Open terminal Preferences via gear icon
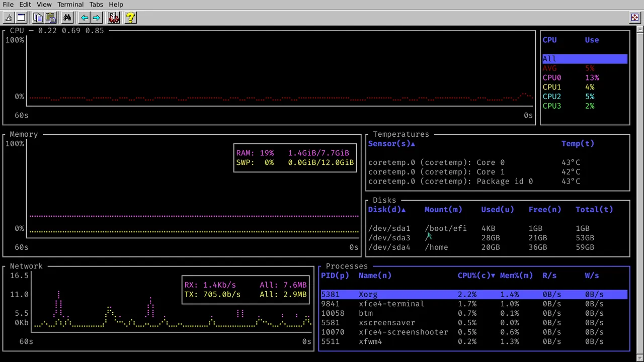The height and width of the screenshot is (362, 644). point(114,18)
